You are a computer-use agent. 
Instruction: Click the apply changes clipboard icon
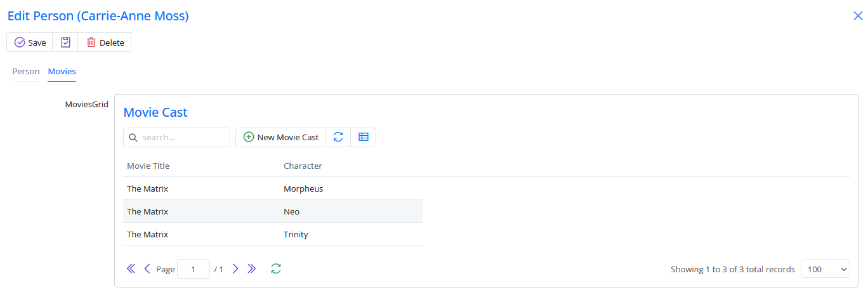tap(65, 43)
